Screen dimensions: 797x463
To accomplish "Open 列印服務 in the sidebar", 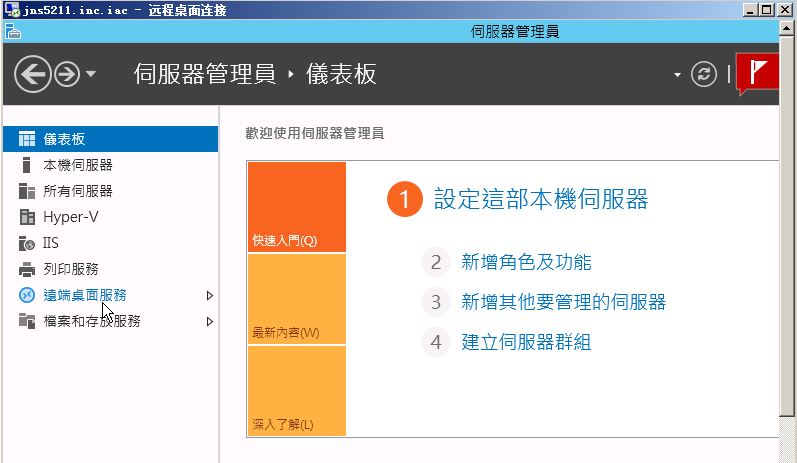I will coord(111,269).
